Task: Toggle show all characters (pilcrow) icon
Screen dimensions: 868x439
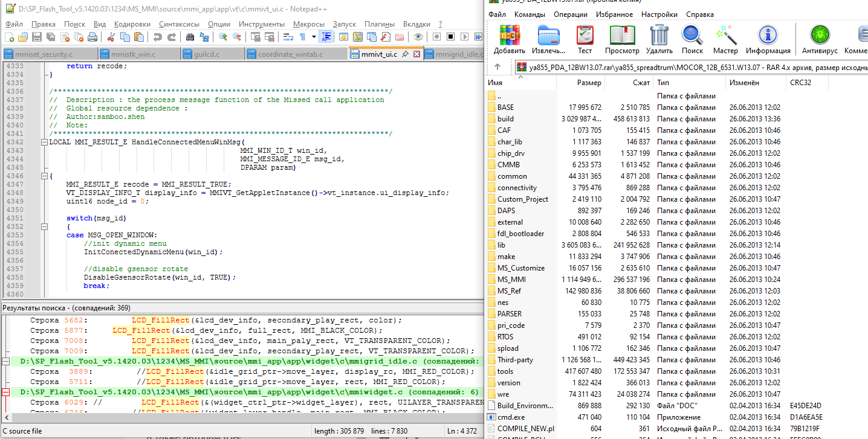Action: (x=302, y=37)
